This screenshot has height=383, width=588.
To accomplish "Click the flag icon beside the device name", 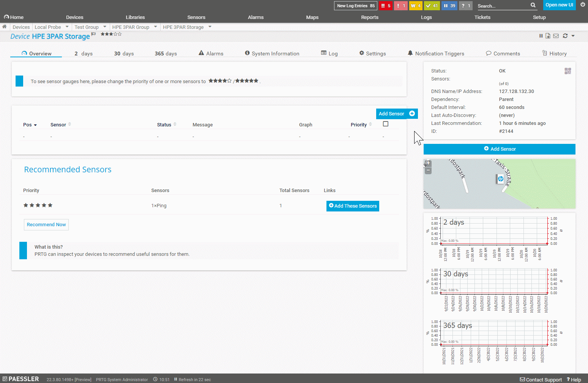I will pos(94,34).
